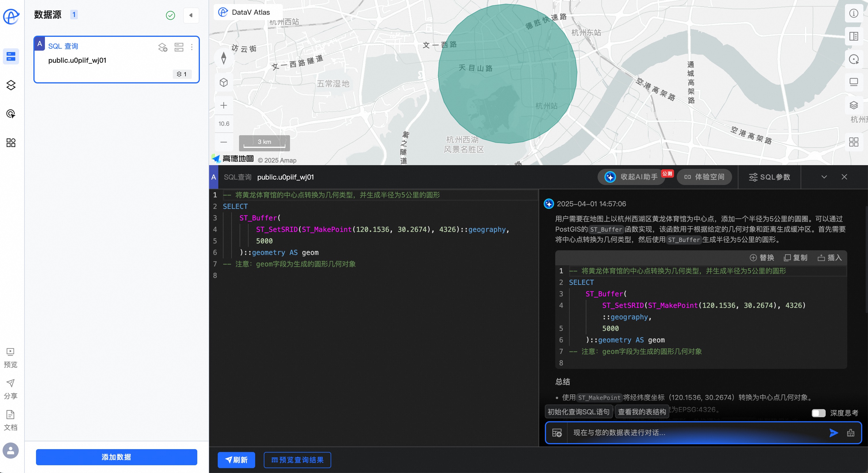The height and width of the screenshot is (473, 868).
Task: Click 替换 to replace SQL code
Action: tap(762, 258)
